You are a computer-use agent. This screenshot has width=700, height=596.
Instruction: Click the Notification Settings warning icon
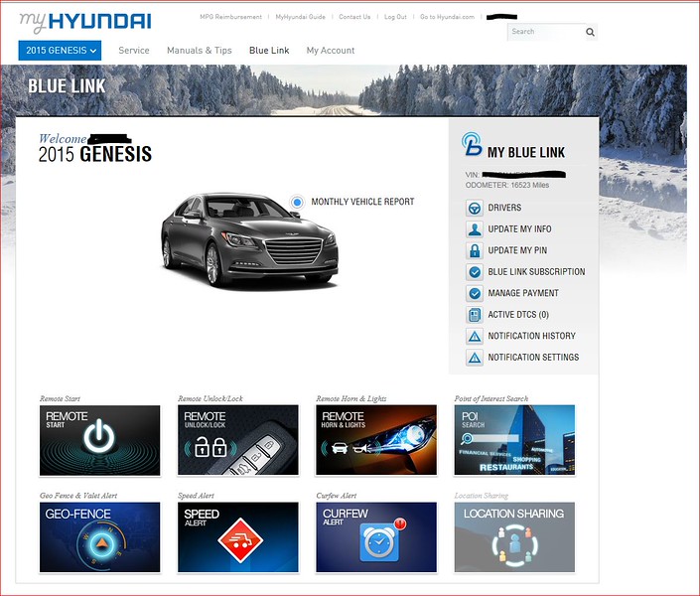[x=475, y=358]
